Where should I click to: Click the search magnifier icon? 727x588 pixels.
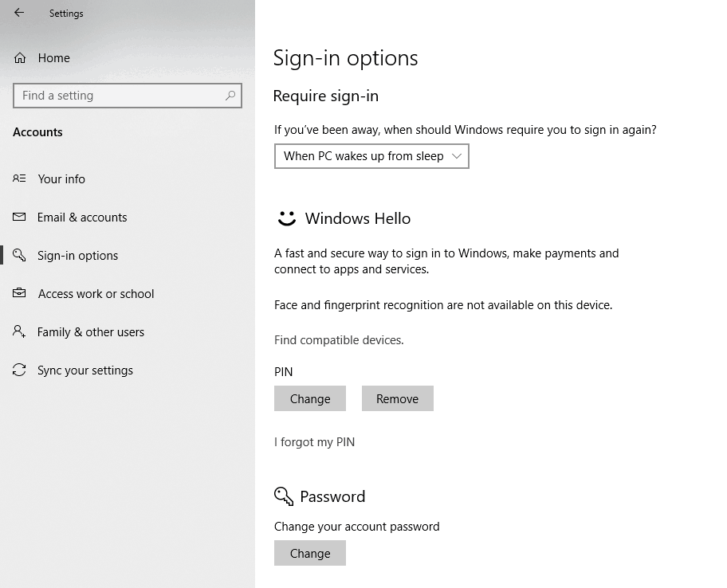(230, 96)
